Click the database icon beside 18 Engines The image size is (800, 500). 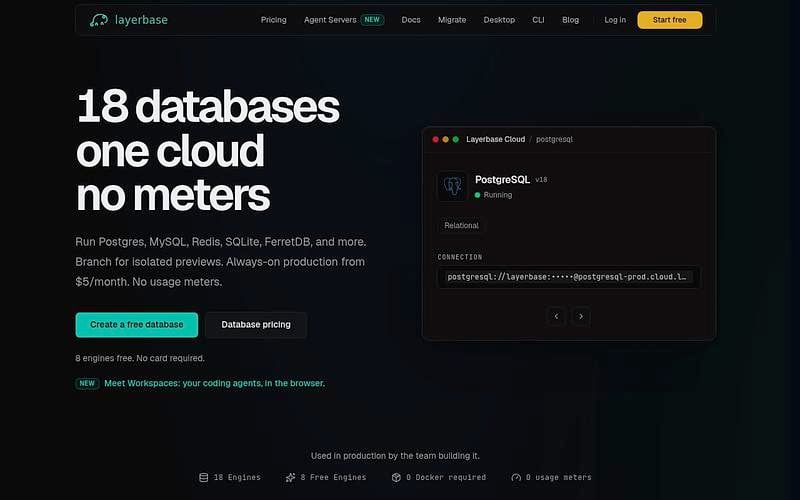203,478
